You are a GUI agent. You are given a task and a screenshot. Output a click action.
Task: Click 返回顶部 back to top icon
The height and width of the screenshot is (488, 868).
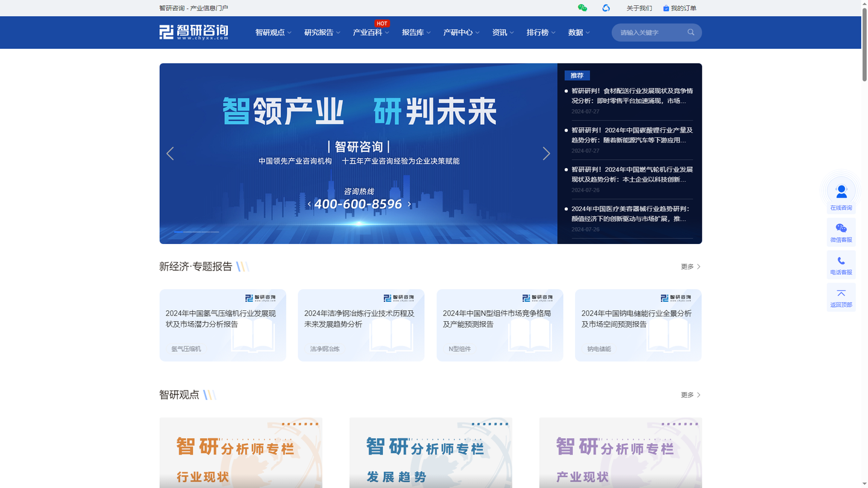pos(841,297)
